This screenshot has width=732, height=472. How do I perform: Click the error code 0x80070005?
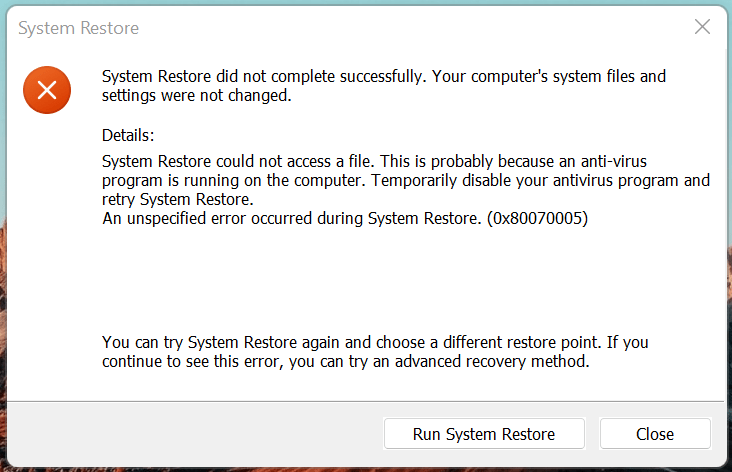(x=537, y=219)
